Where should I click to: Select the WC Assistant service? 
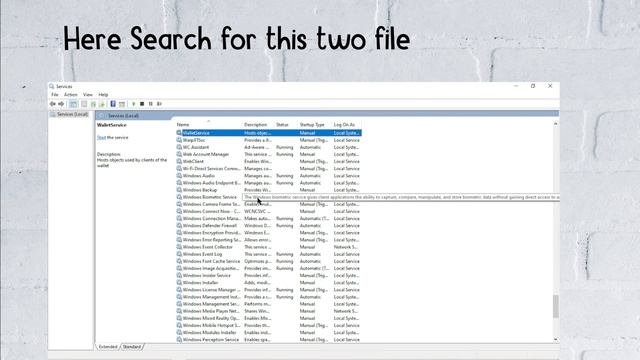pos(269,147)
